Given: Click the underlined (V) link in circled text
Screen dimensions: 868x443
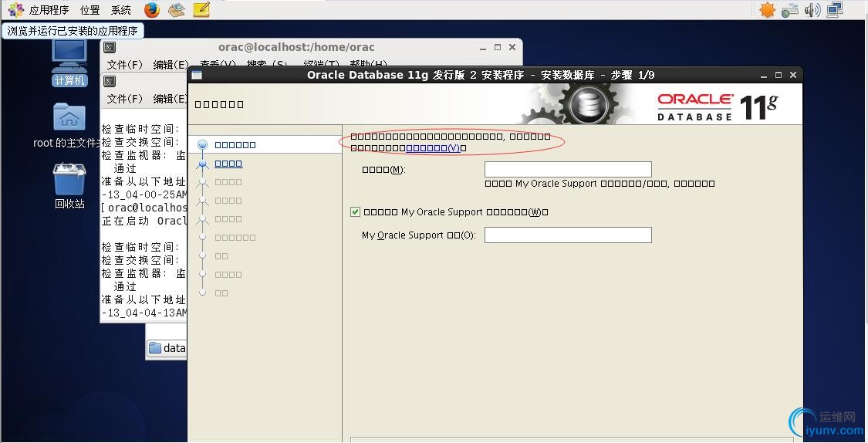Looking at the screenshot, I should tap(433, 148).
